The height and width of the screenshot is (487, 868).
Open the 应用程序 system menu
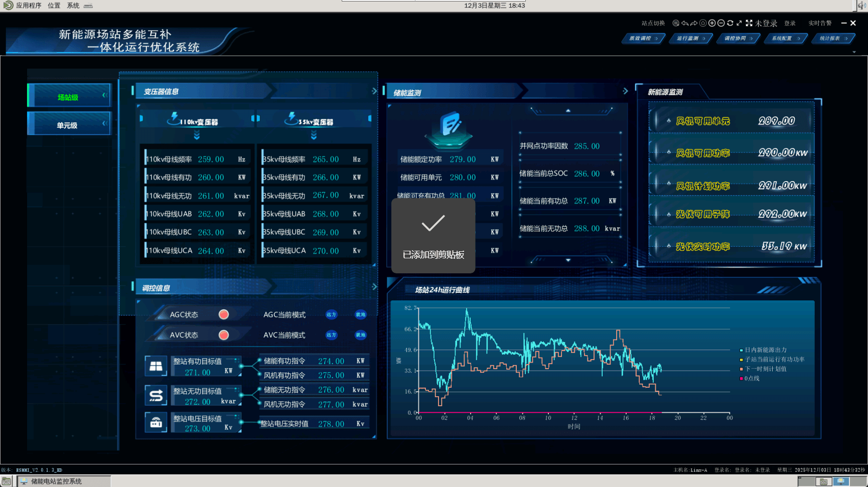point(28,6)
